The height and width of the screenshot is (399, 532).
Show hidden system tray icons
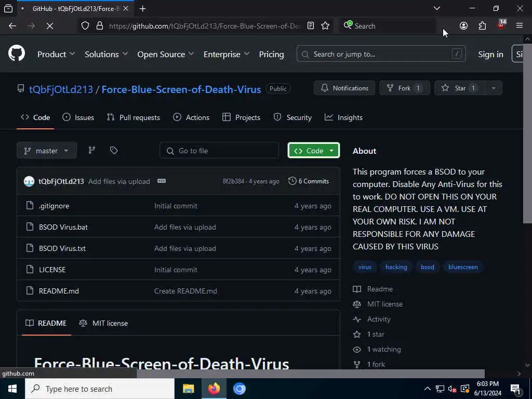(x=428, y=389)
